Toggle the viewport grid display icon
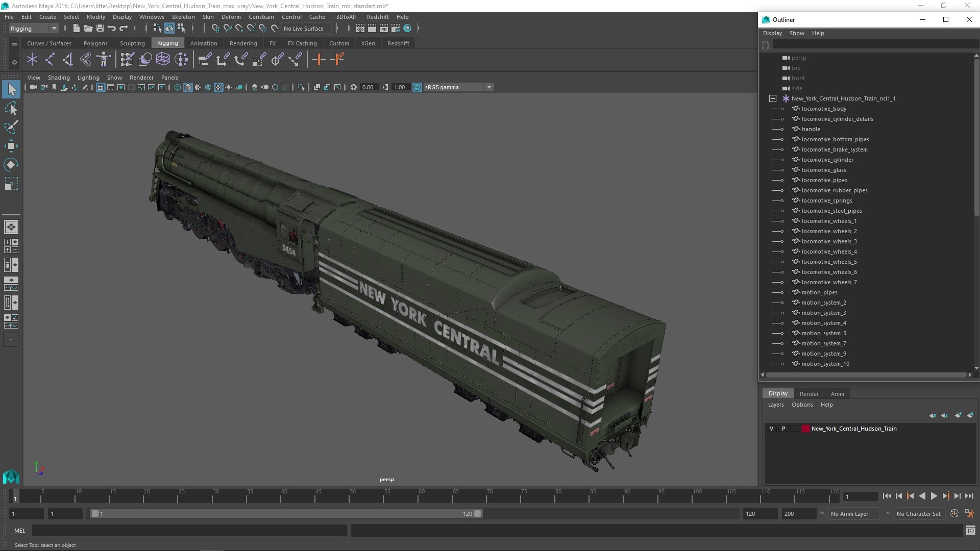 pyautogui.click(x=101, y=87)
